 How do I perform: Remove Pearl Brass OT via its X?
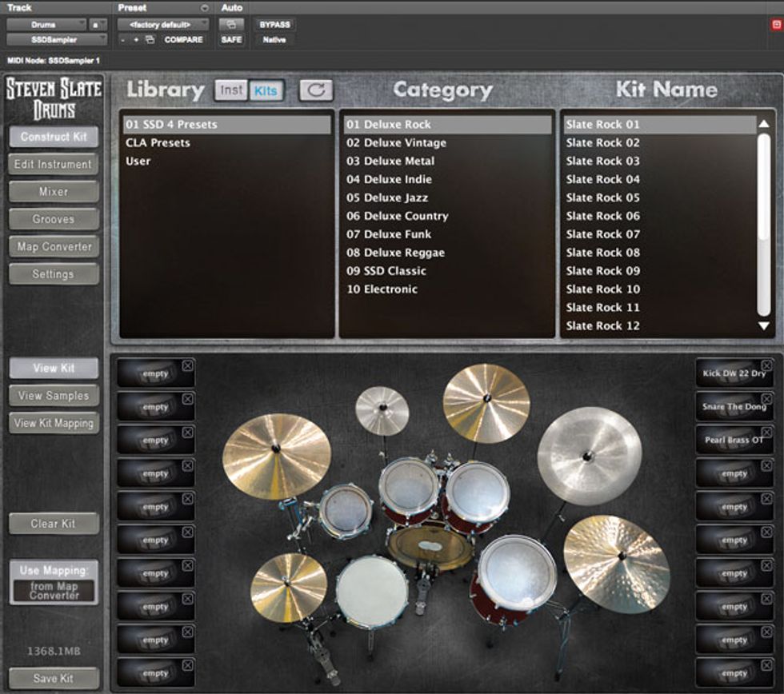point(766,433)
